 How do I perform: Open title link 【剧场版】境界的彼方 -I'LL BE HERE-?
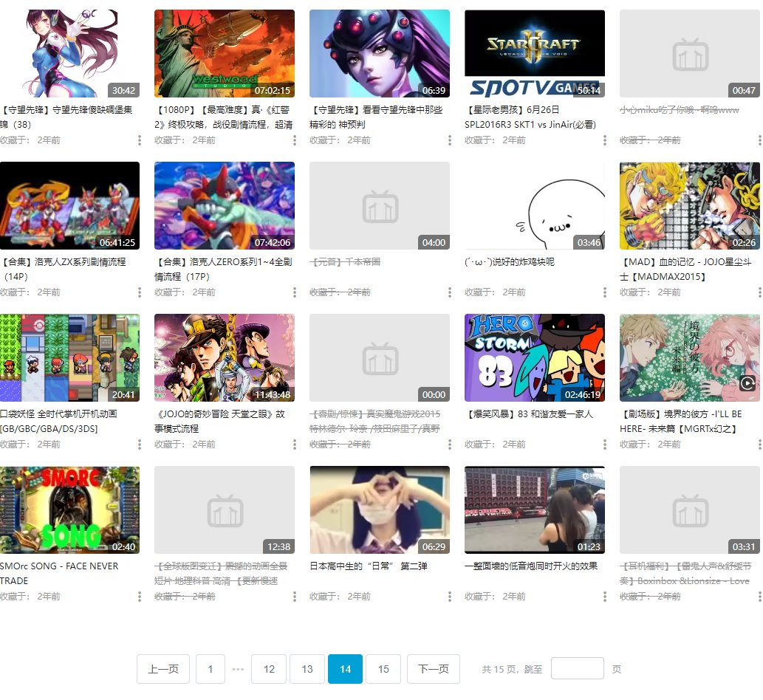pyautogui.click(x=681, y=422)
